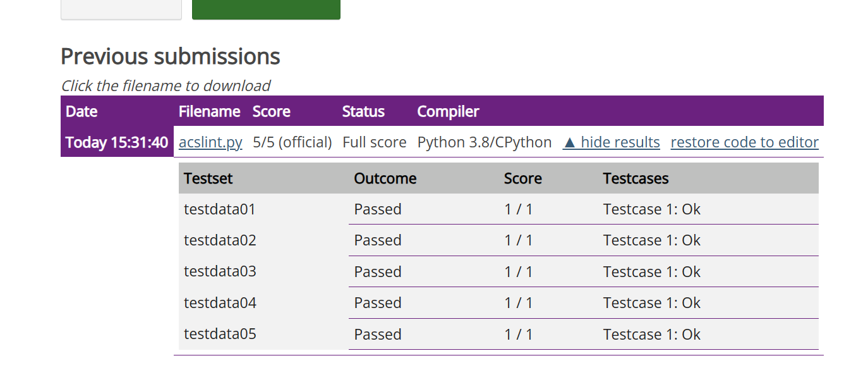Select the testdata02 testset name

click(220, 240)
